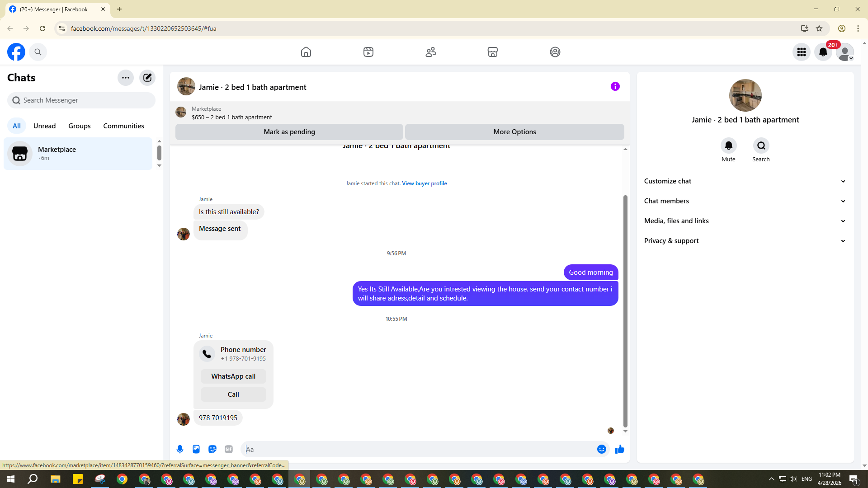Toggle the conversation information panel
This screenshot has height=488, width=868.
coord(615,86)
